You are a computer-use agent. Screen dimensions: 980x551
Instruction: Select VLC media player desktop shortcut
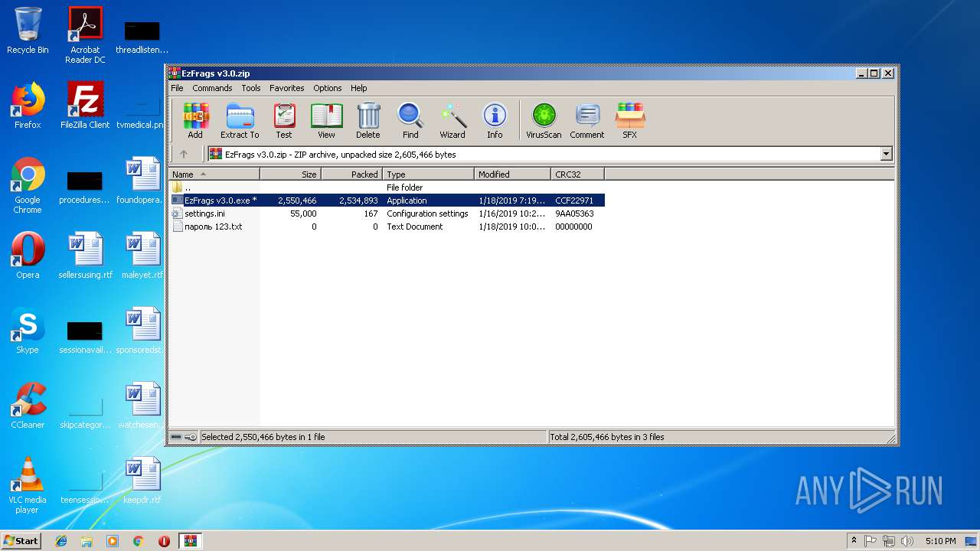(28, 485)
